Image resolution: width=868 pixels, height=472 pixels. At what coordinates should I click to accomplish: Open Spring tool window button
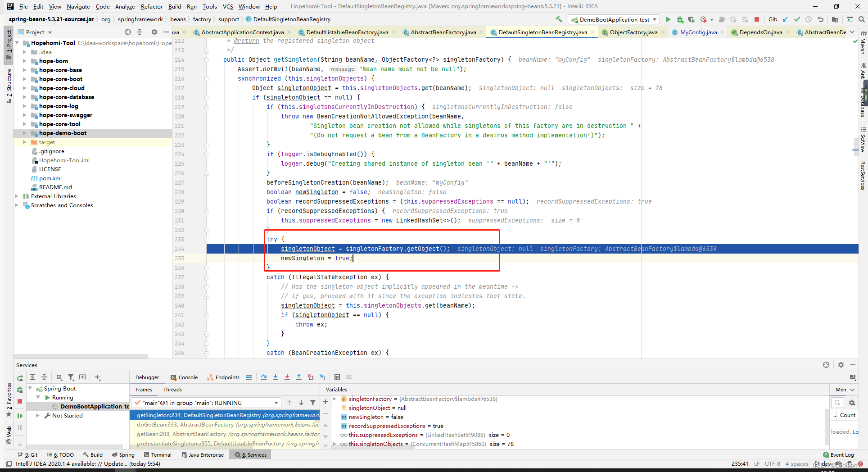[x=123, y=454]
